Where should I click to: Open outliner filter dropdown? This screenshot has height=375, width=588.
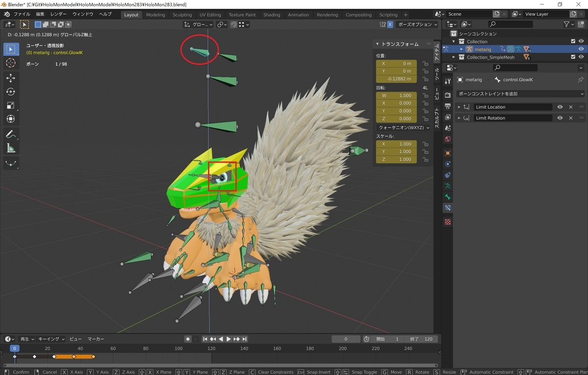[569, 24]
